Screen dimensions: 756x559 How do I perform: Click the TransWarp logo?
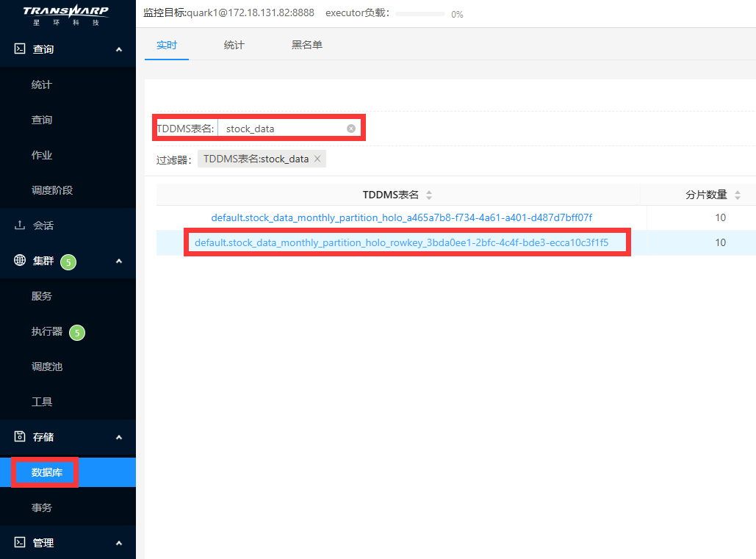click(65, 15)
